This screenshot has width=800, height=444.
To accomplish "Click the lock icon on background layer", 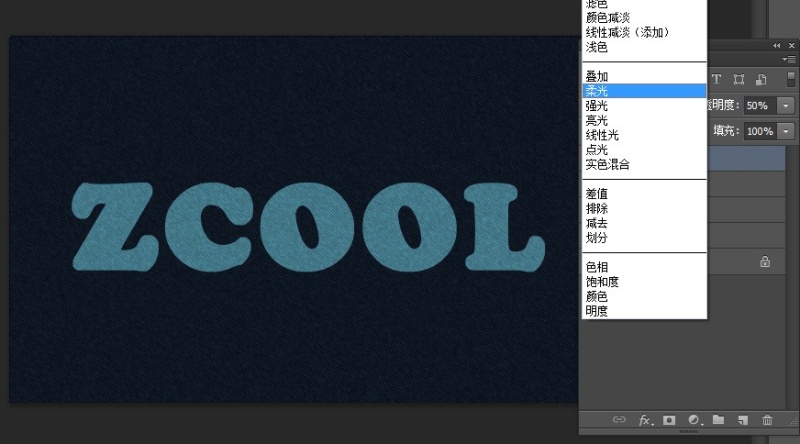I will click(765, 262).
